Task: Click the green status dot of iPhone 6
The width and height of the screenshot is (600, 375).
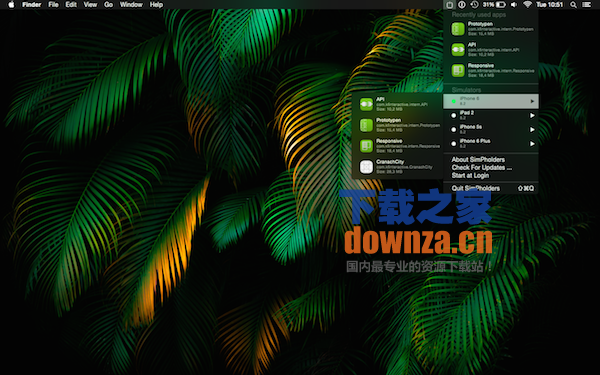Action: 453,101
